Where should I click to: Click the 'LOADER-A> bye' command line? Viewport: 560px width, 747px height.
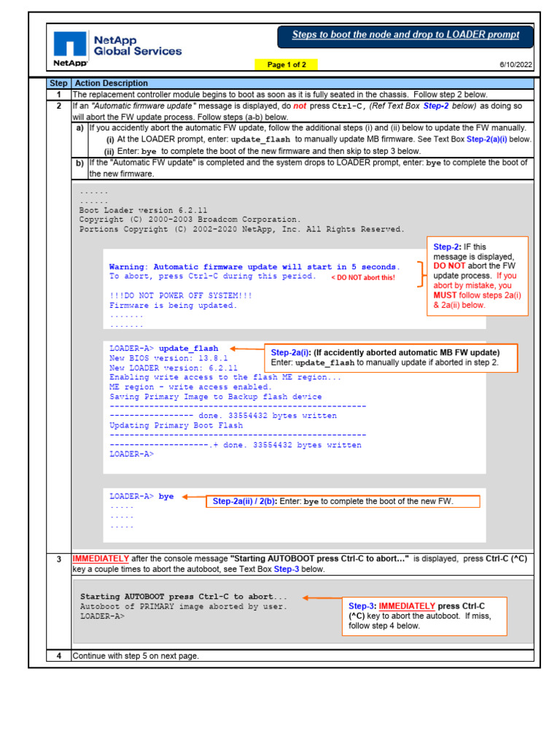[x=141, y=496]
